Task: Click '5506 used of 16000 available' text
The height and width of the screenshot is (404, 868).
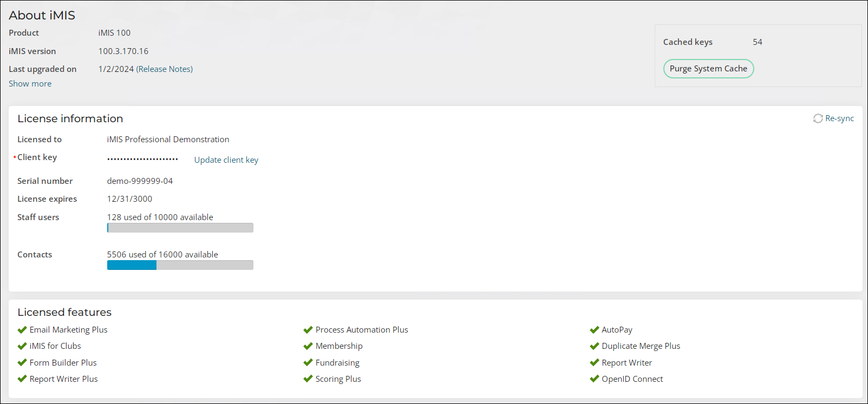Action: point(162,255)
